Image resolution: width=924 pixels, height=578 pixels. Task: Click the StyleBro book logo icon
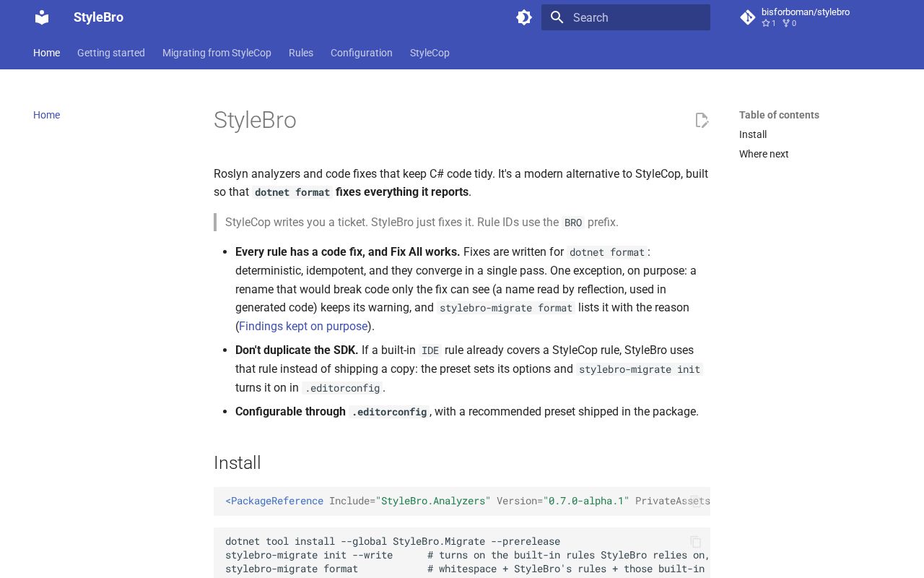(x=42, y=17)
